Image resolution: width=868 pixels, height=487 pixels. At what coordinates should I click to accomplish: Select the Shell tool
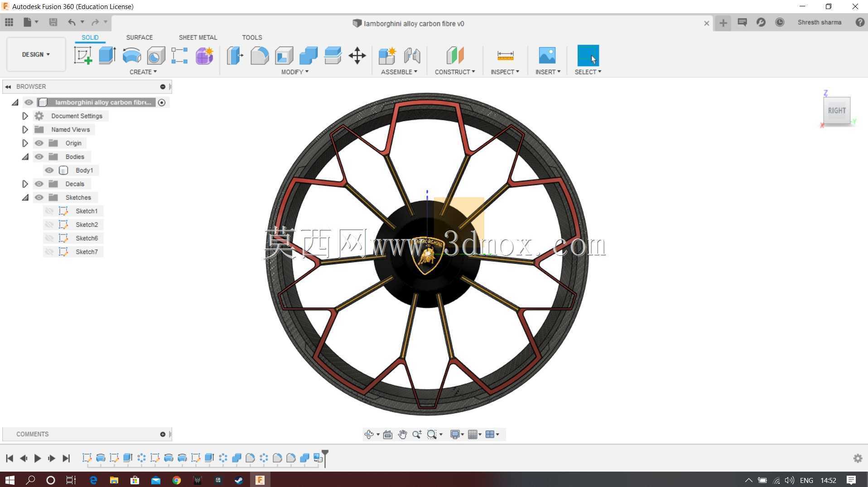click(x=284, y=56)
